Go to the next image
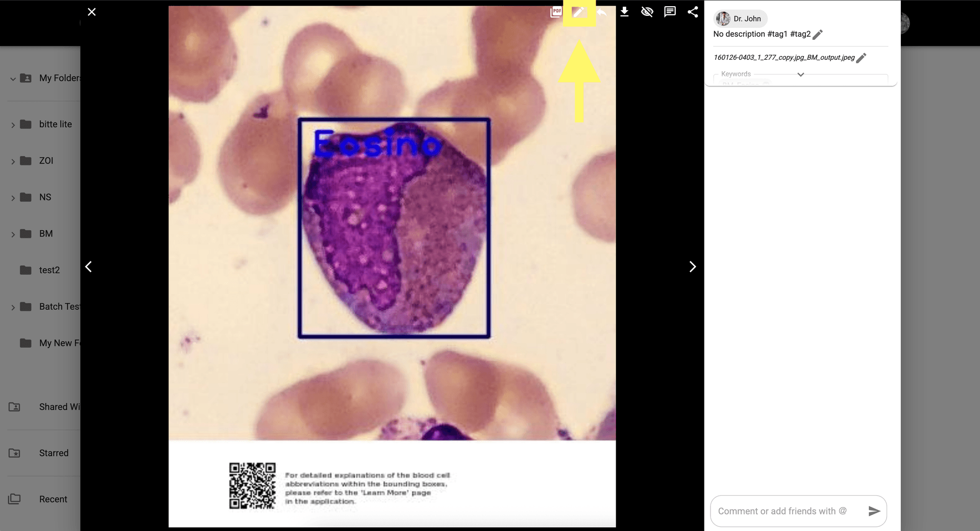Image resolution: width=980 pixels, height=531 pixels. click(693, 267)
